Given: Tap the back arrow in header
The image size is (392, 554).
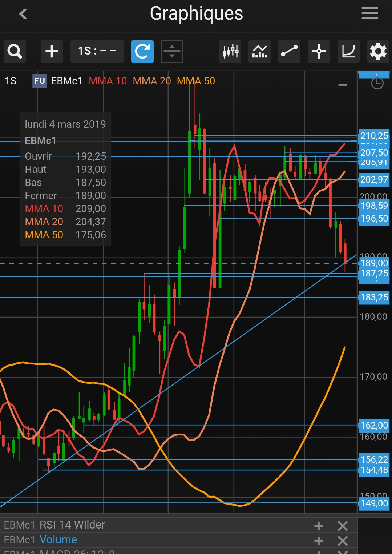Looking at the screenshot, I should tap(23, 14).
